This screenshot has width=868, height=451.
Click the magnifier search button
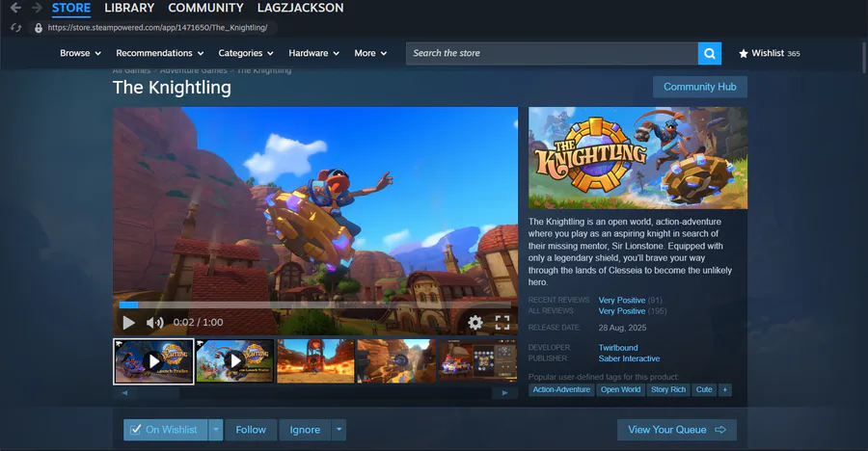tap(710, 54)
